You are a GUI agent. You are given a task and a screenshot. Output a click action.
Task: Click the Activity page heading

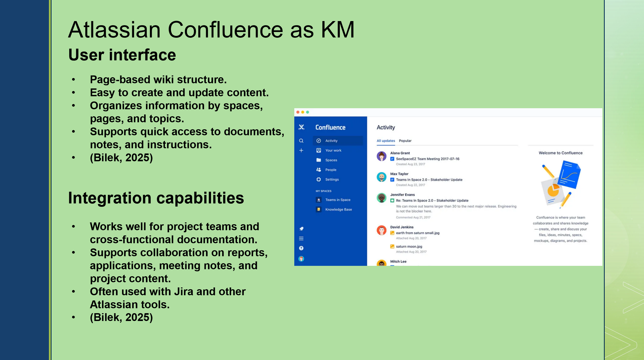(x=386, y=127)
